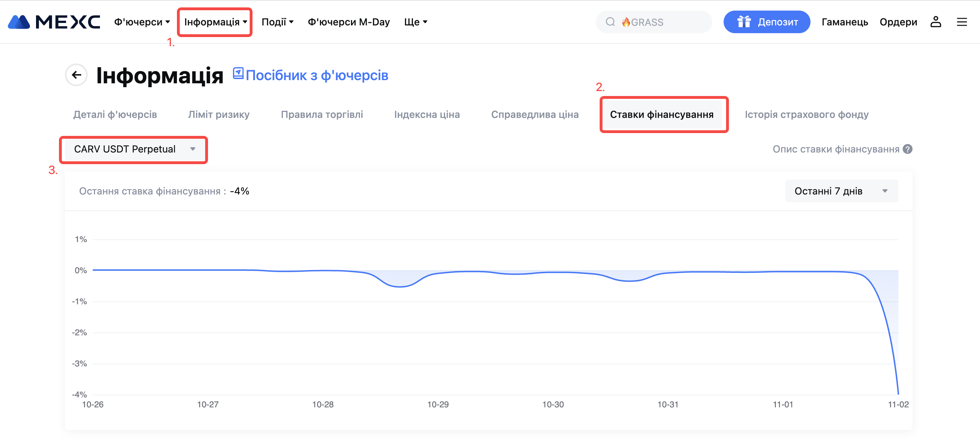Open the hamburger menu icon
Image resolution: width=980 pixels, height=443 pixels.
coord(962,22)
